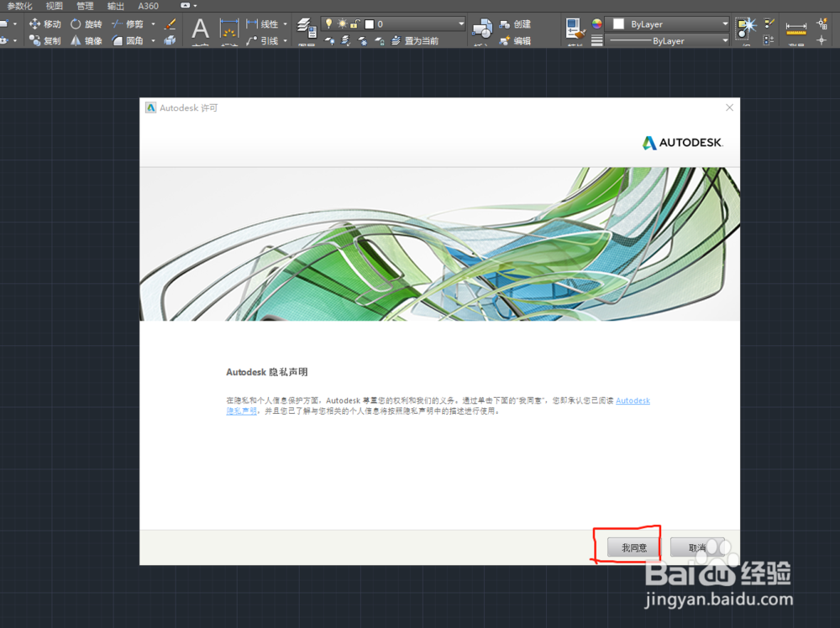Viewport: 840px width, 628px height.
Task: Select the Linear (线性) dimension tool
Action: 262,24
